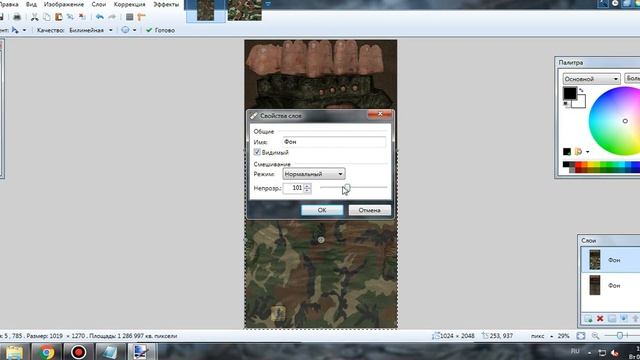Click the Непрозр opacity value field

(293, 188)
